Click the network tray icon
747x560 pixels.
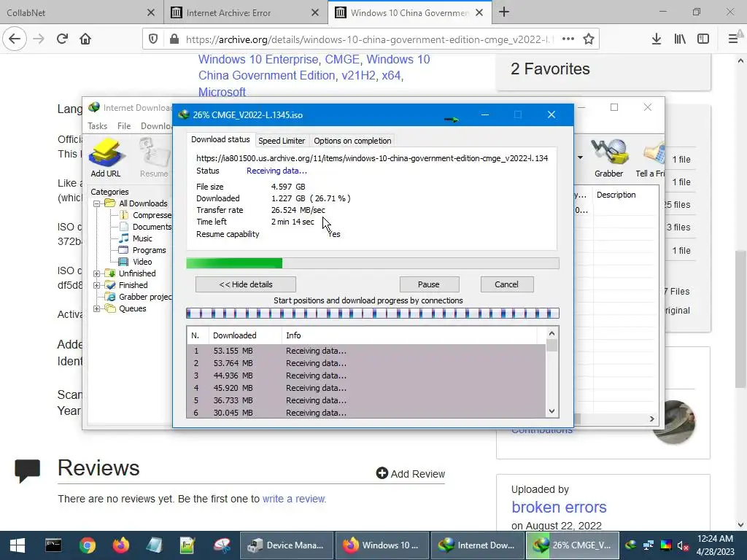coord(649,545)
